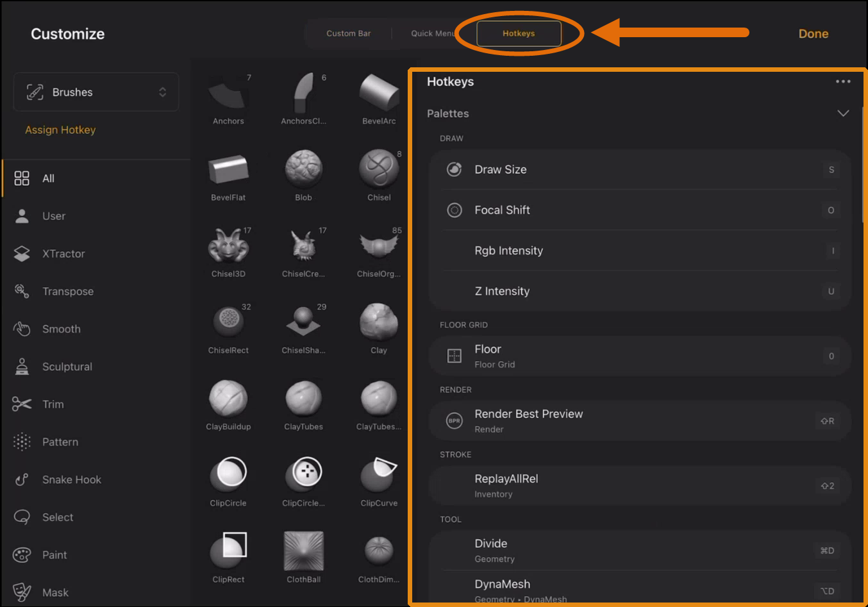Select the Rgb Intensity hotkey row
The width and height of the screenshot is (868, 607).
640,251
